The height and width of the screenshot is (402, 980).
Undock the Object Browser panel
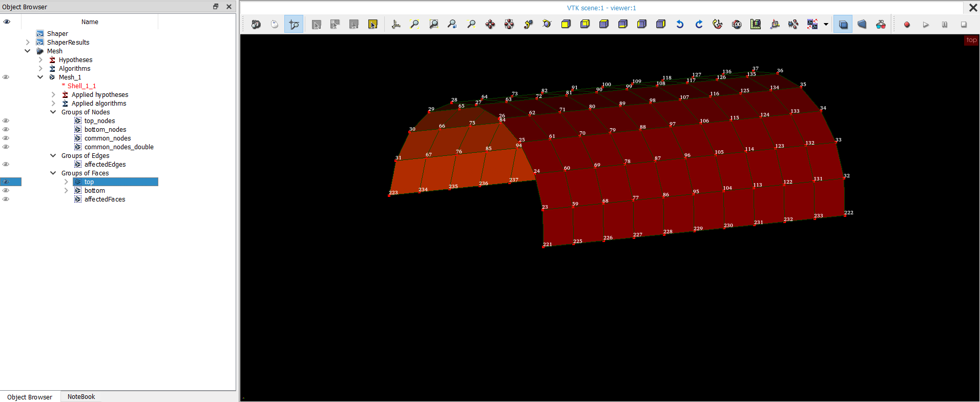click(216, 7)
